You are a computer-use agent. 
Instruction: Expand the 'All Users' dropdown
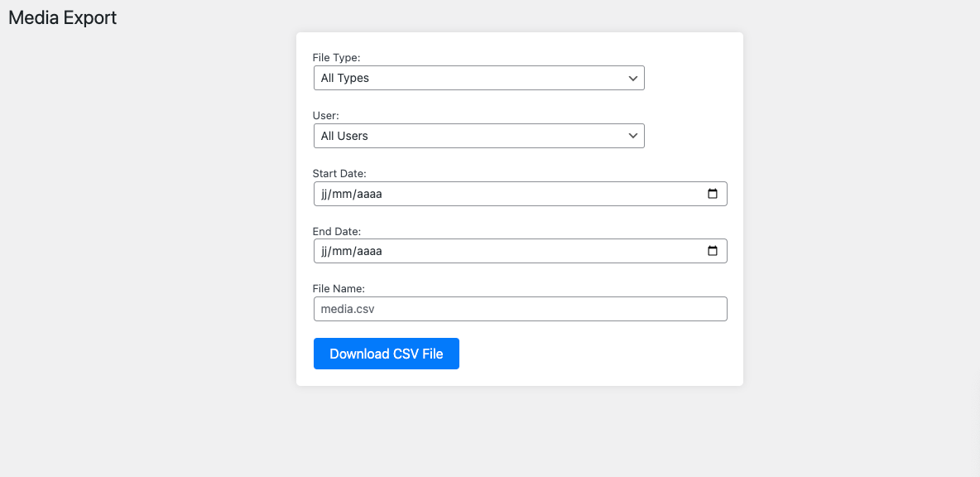(x=478, y=136)
